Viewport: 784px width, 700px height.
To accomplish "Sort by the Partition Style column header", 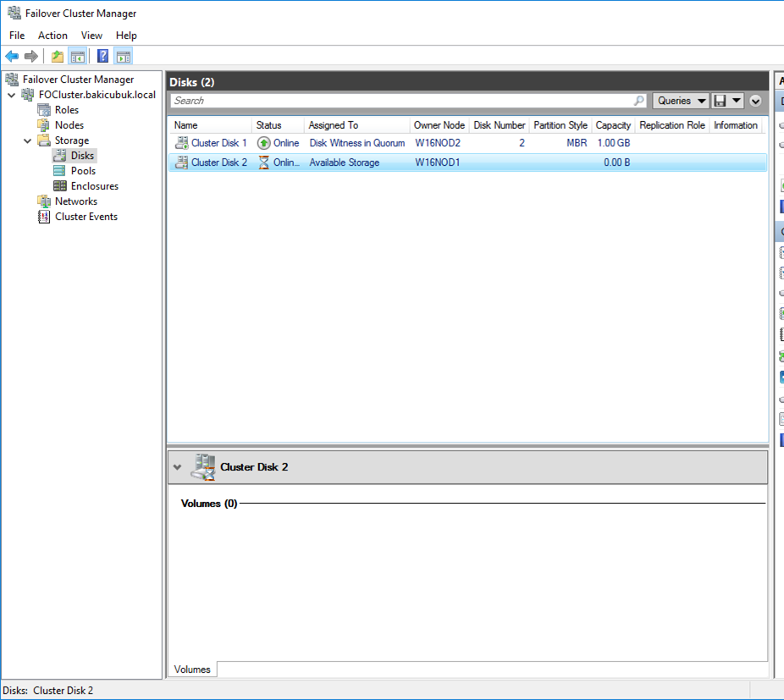I will pyautogui.click(x=560, y=125).
